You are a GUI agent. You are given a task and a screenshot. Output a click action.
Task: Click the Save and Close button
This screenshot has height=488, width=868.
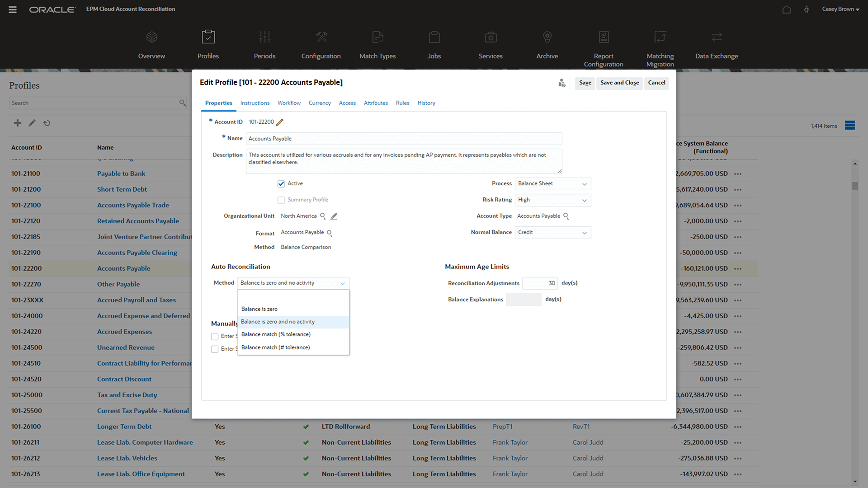coord(619,83)
